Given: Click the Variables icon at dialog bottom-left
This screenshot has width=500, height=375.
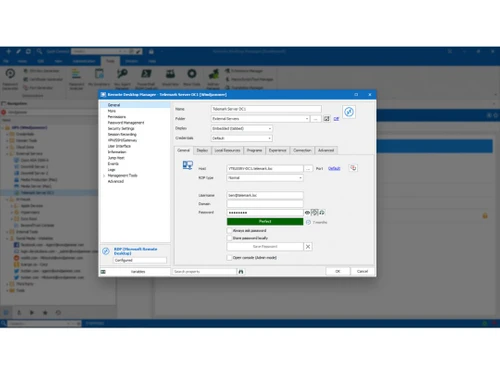Looking at the screenshot, I should (103, 272).
